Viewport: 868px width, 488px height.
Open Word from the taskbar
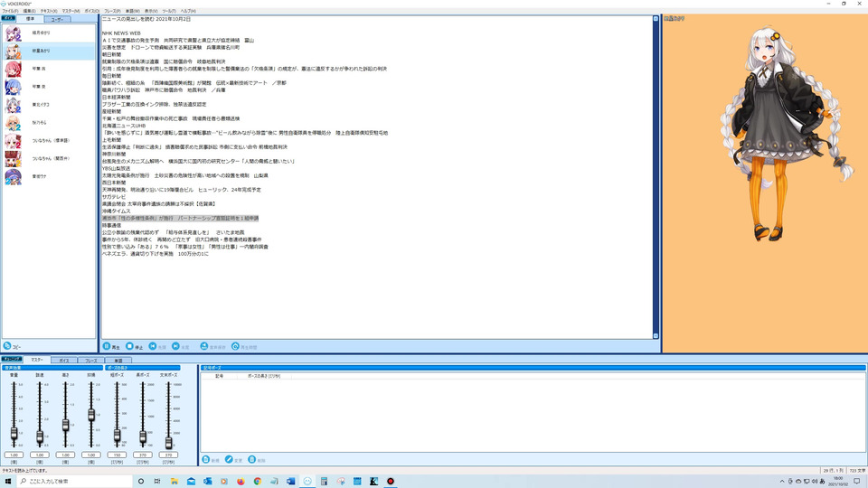290,482
